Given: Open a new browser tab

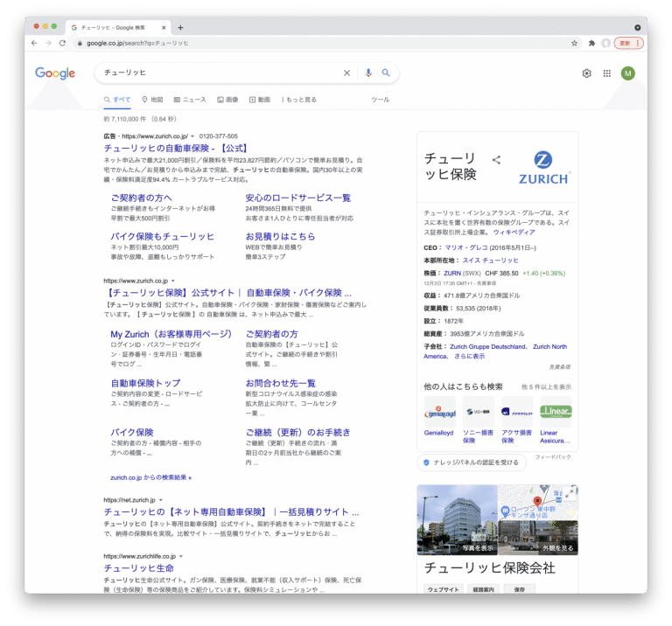Looking at the screenshot, I should pos(180,27).
